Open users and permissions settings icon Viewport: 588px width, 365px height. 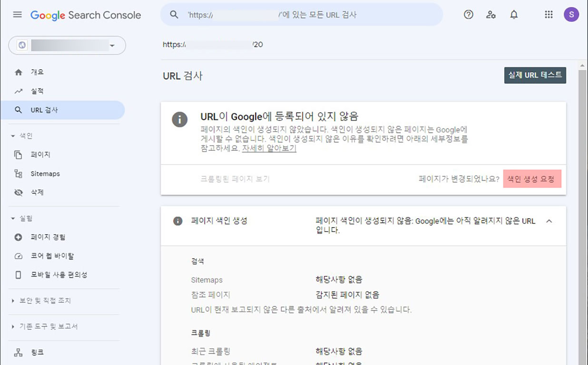coord(491,15)
